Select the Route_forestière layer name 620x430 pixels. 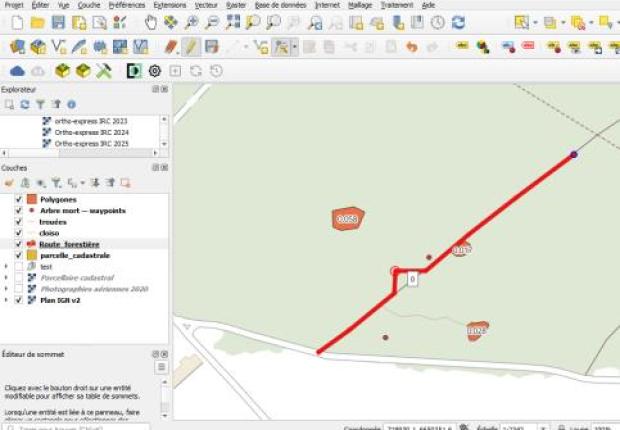click(x=70, y=244)
